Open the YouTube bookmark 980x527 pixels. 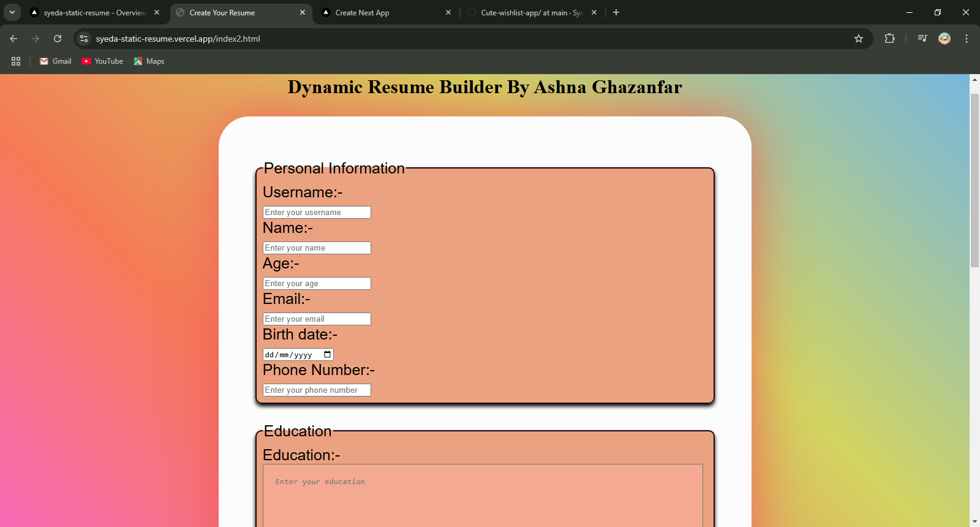(x=102, y=61)
